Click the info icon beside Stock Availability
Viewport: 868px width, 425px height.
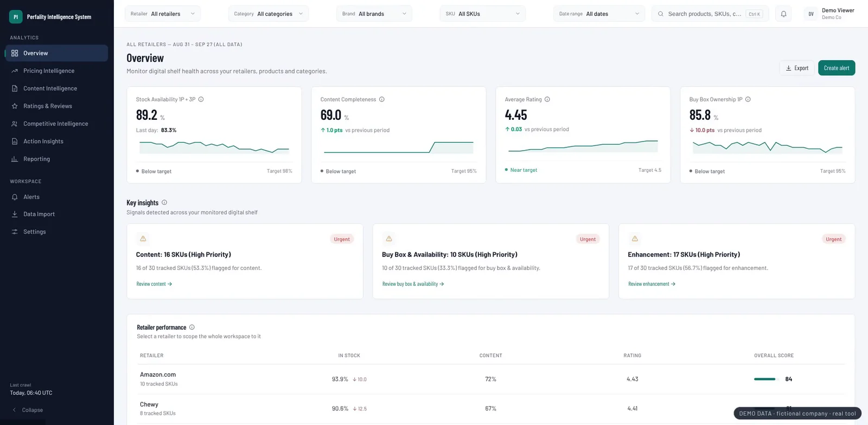(x=201, y=99)
